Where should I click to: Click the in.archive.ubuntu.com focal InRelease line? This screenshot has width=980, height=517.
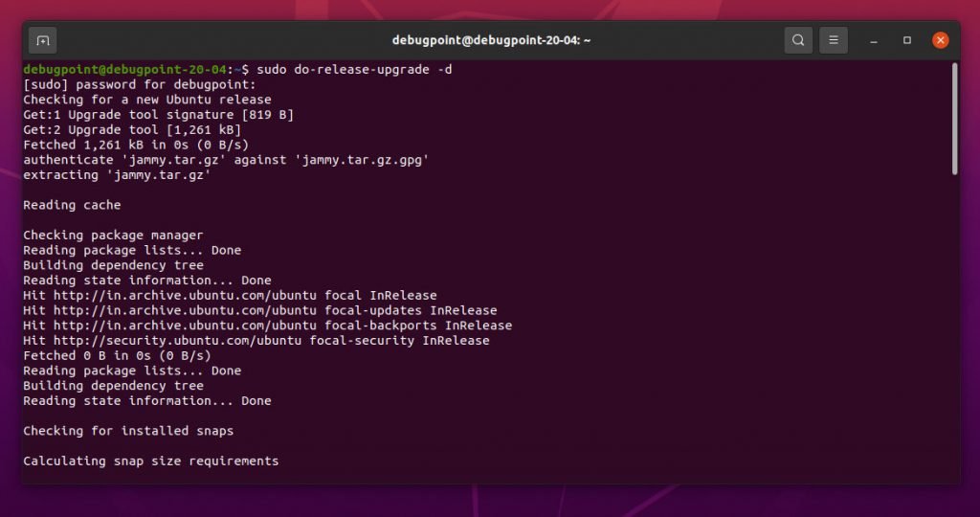230,295
